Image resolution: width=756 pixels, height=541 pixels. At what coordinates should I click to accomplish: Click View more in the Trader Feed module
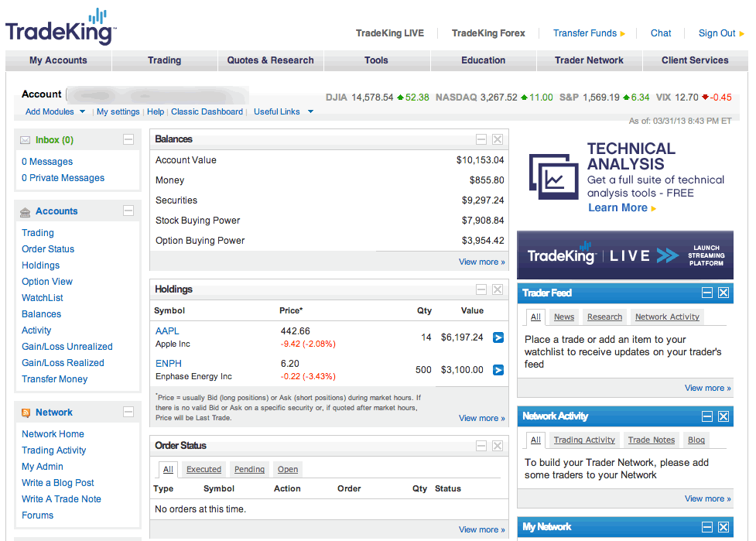tap(708, 389)
